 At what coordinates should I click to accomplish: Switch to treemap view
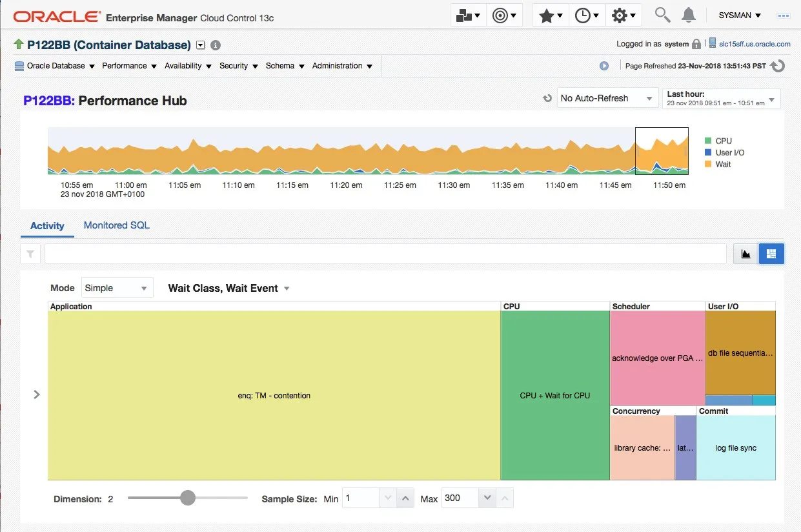[x=771, y=254]
